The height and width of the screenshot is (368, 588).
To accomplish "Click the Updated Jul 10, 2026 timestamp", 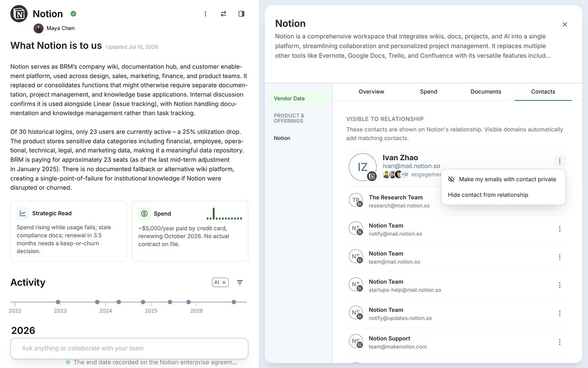I will point(132,47).
